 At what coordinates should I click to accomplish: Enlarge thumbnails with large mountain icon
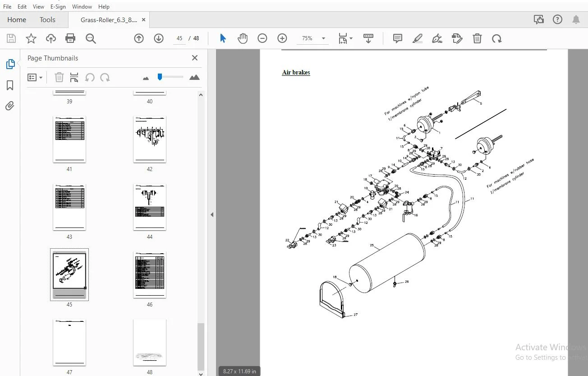tap(195, 78)
